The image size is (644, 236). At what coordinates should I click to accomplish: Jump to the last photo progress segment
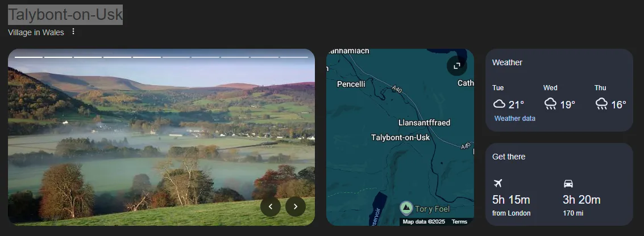click(x=294, y=57)
